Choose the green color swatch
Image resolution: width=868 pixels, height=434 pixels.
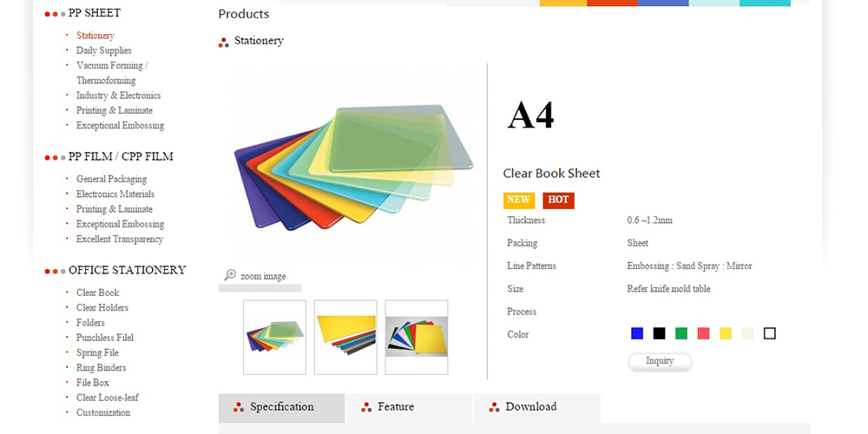681,333
